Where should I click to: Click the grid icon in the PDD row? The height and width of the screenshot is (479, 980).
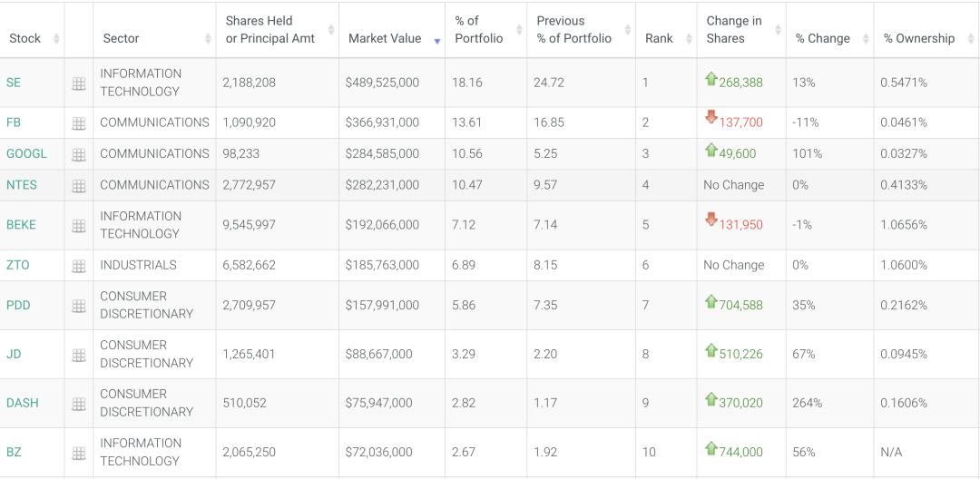point(79,306)
